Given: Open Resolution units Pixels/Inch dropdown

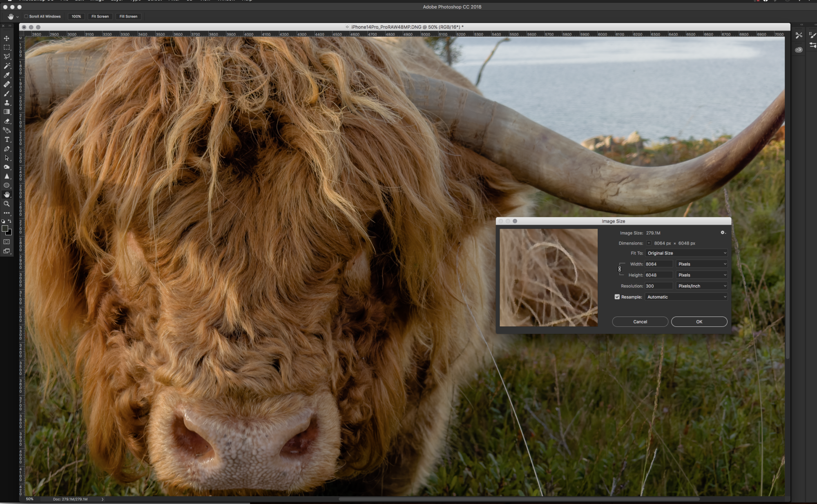Looking at the screenshot, I should (701, 286).
